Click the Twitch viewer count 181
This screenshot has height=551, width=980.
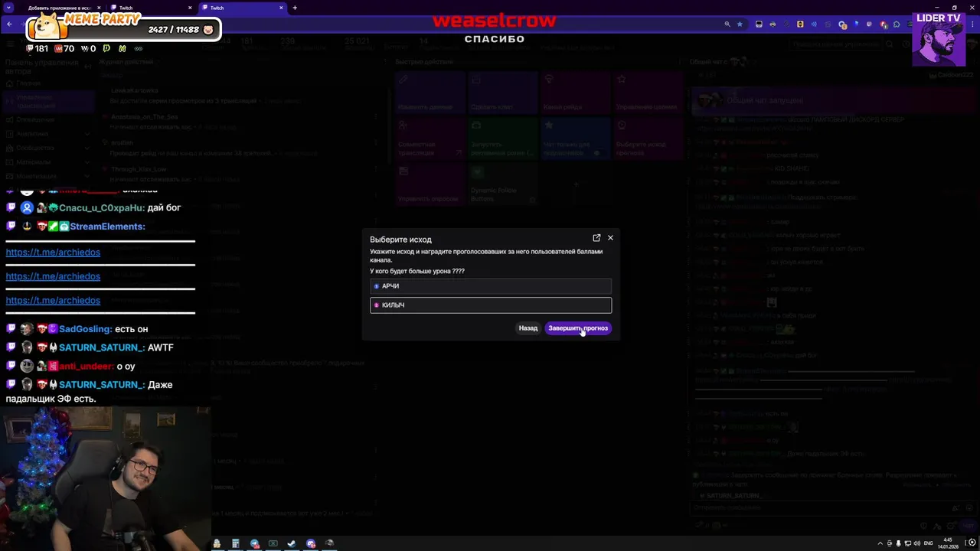point(37,49)
